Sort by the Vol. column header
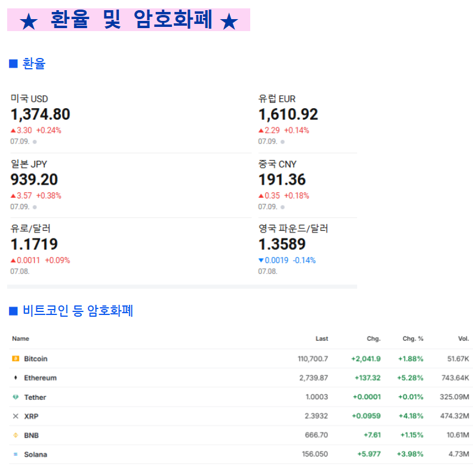This screenshot has width=476, height=465. coord(463,339)
